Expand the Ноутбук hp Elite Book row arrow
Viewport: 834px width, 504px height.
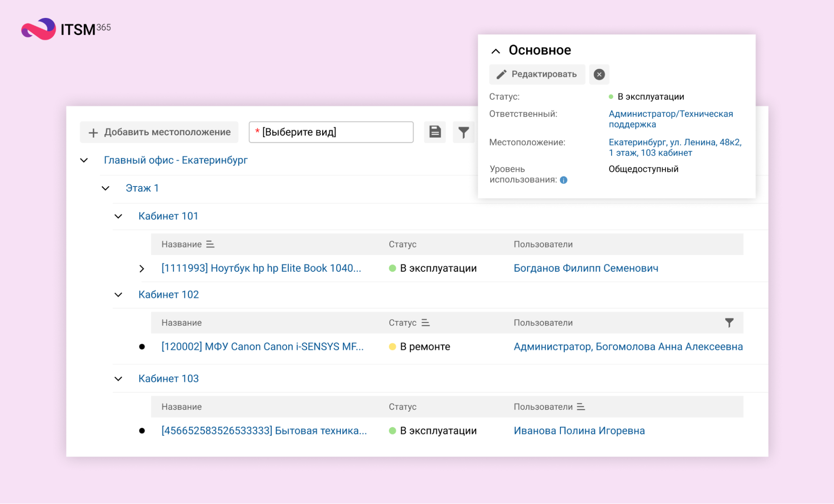142,268
